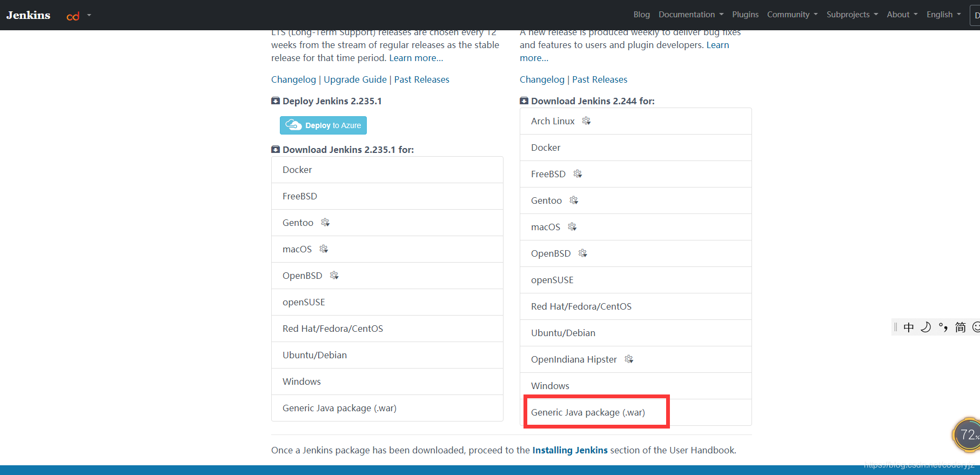Open the LTS Changelog link

(293, 79)
